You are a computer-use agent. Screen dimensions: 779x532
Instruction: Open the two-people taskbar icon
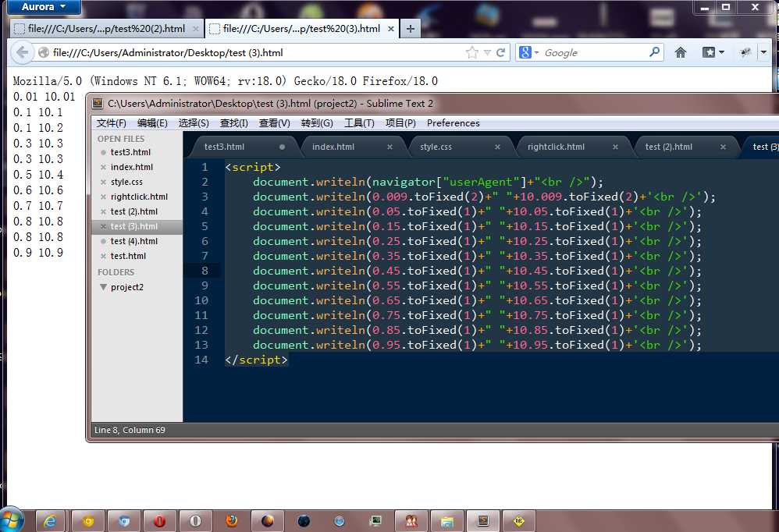point(411,521)
